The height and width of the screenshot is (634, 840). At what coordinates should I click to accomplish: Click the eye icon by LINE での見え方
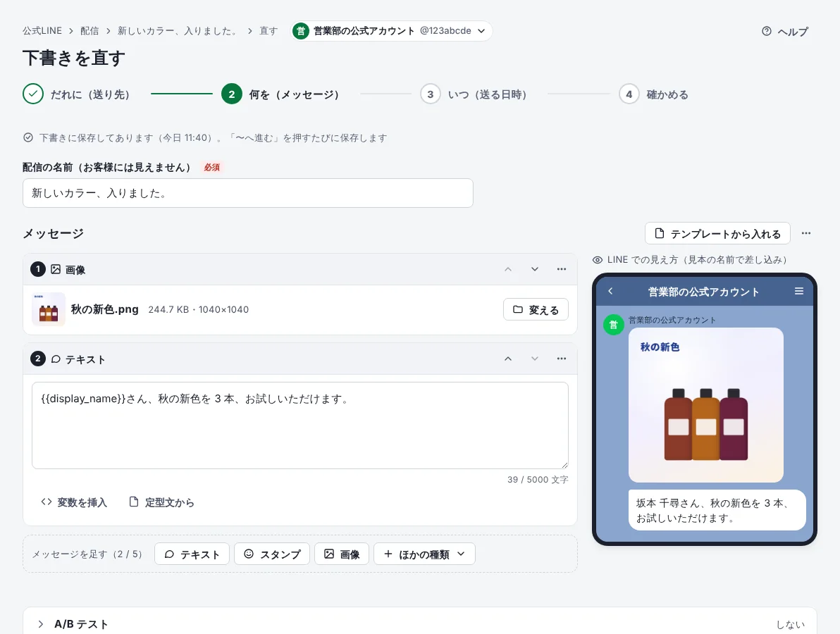[x=598, y=260]
